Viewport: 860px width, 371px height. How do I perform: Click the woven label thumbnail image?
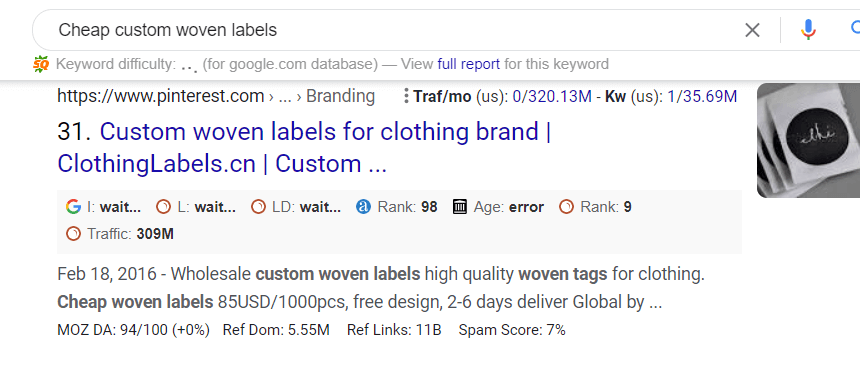click(x=808, y=140)
